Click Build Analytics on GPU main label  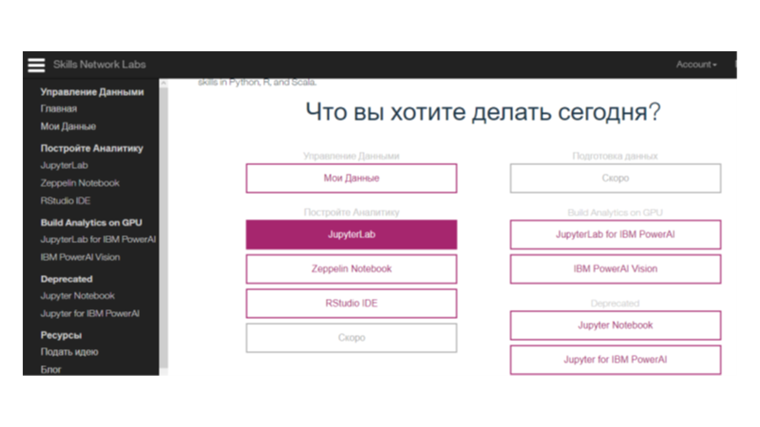[x=615, y=212]
